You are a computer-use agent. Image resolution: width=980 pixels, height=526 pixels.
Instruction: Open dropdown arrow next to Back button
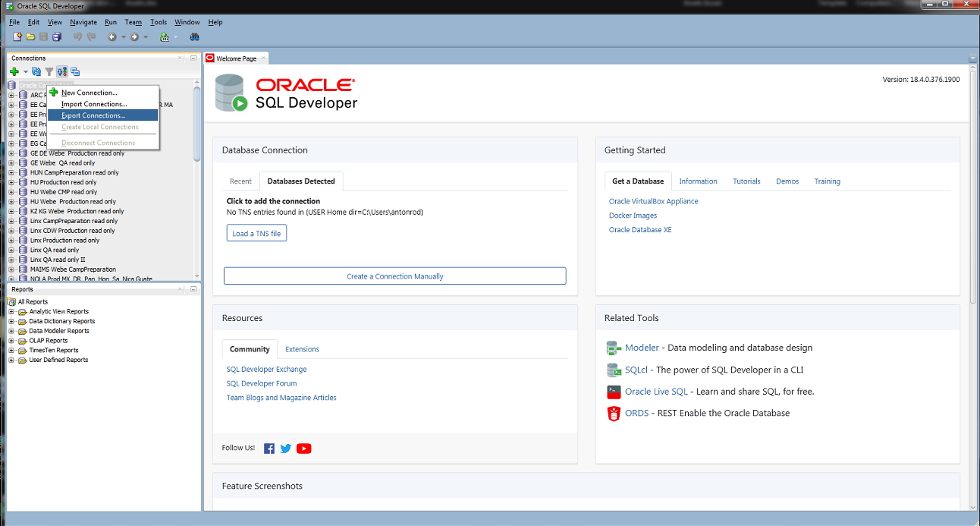click(x=123, y=36)
